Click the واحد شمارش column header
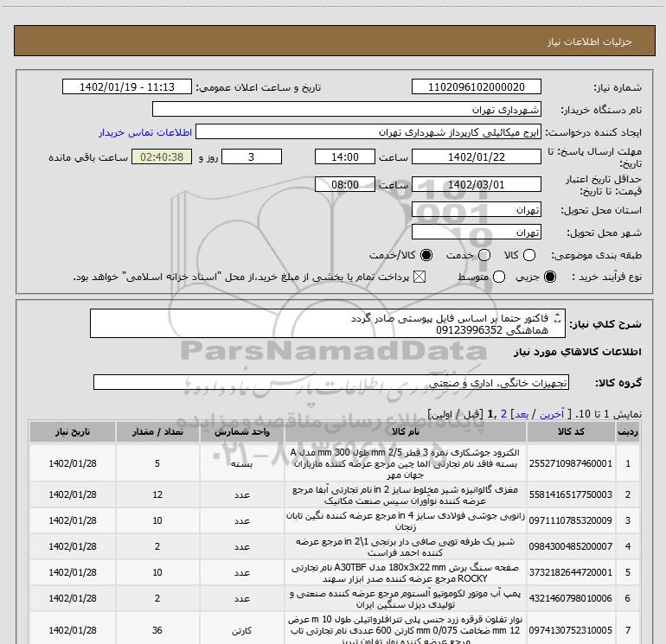Viewport: 666px width, 644px height. click(x=241, y=431)
